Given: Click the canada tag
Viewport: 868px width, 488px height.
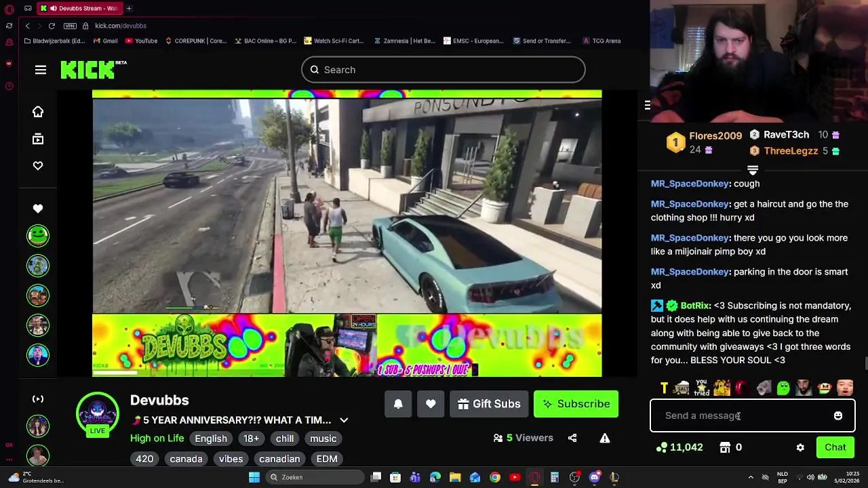Looking at the screenshot, I should pyautogui.click(x=186, y=459).
